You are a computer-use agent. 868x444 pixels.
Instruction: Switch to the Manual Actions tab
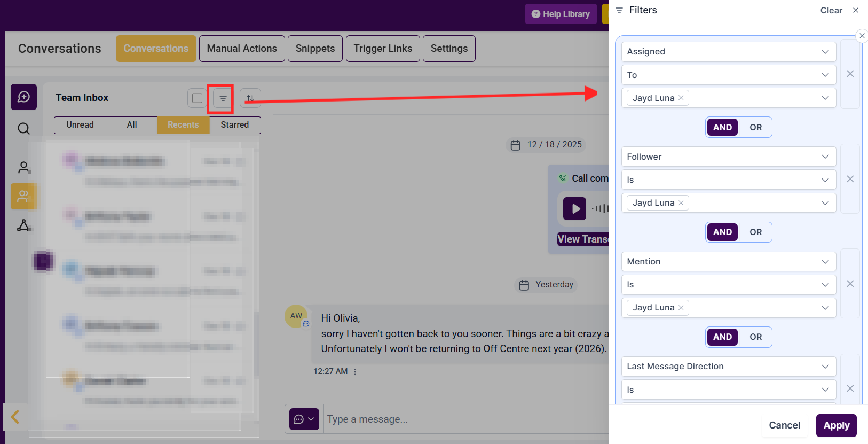point(242,49)
